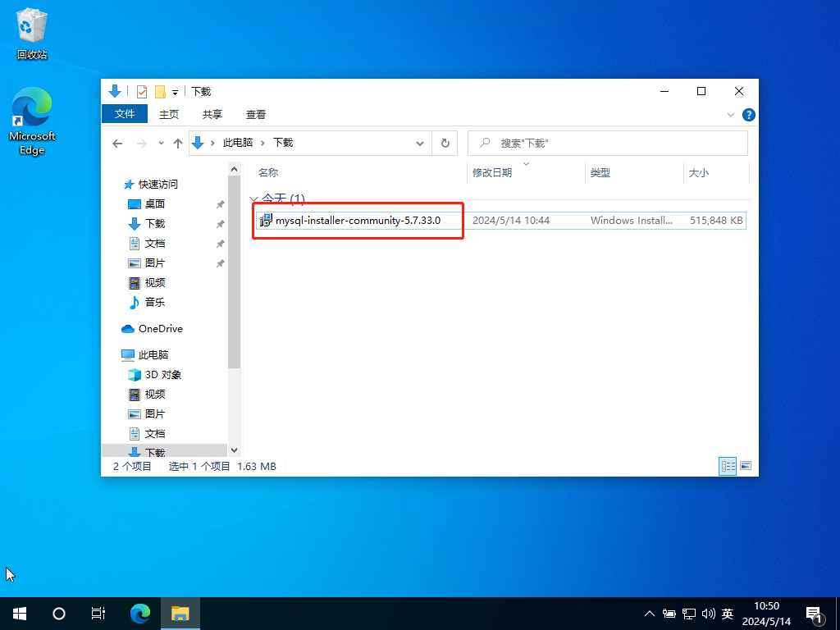Open pinned 文档 under quick access

(x=155, y=243)
